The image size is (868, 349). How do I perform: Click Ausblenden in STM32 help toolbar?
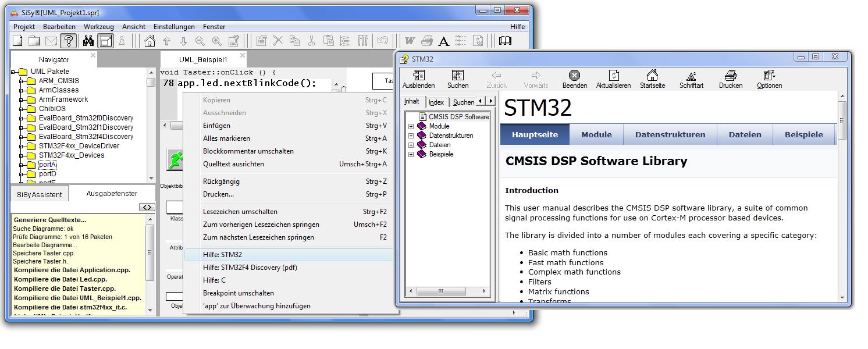tap(418, 80)
